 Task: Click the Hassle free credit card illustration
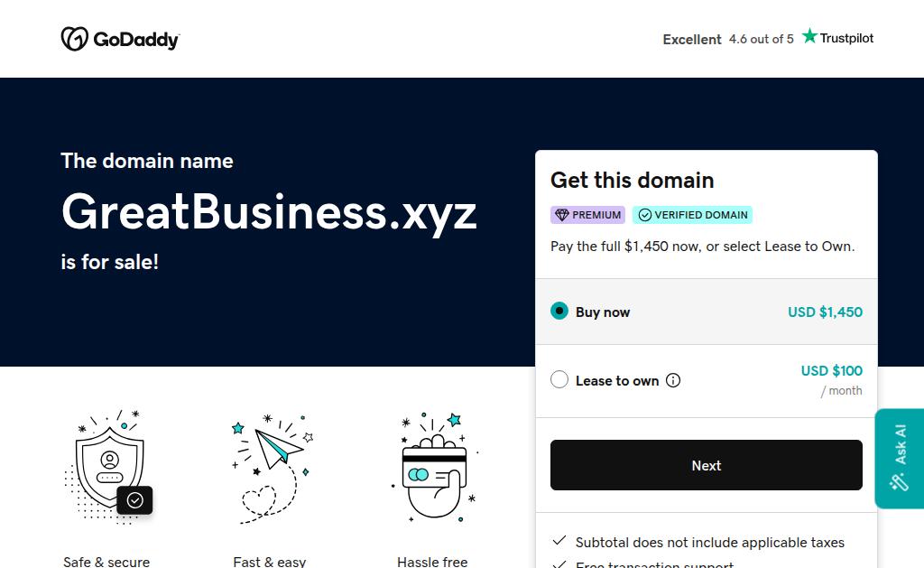[435, 467]
